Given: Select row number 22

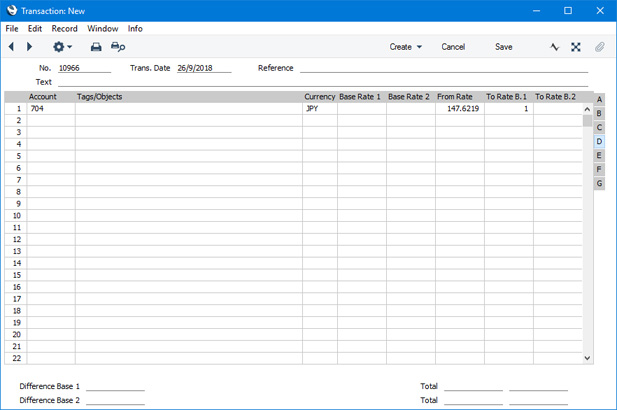Looking at the screenshot, I should (16, 358).
